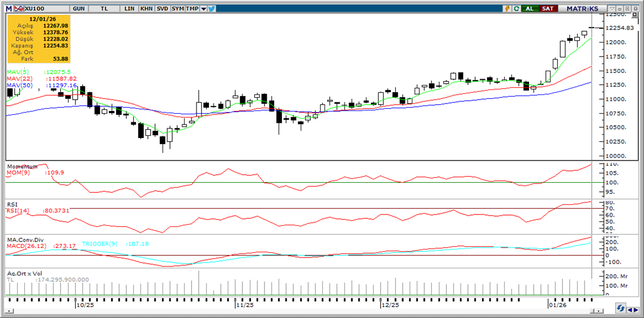Click the chart symbol icon beside XU100
The height and width of the screenshot is (318, 644).
[x=18, y=8]
